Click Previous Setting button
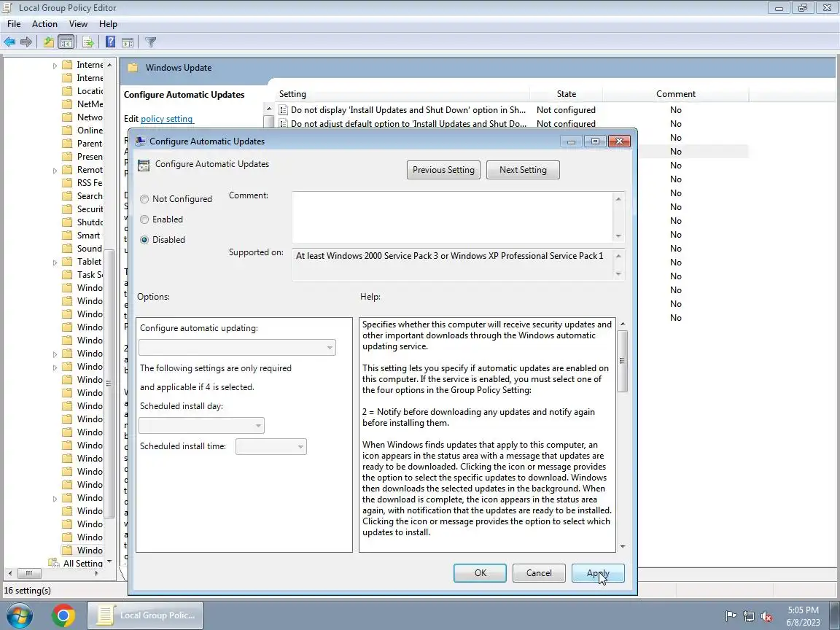The width and height of the screenshot is (840, 630). click(x=443, y=170)
